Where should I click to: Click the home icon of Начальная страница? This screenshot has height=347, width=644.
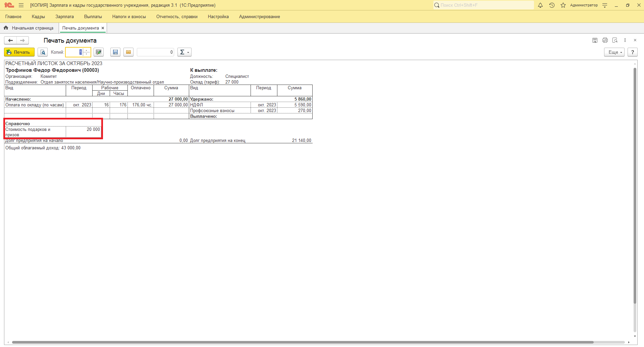point(6,28)
